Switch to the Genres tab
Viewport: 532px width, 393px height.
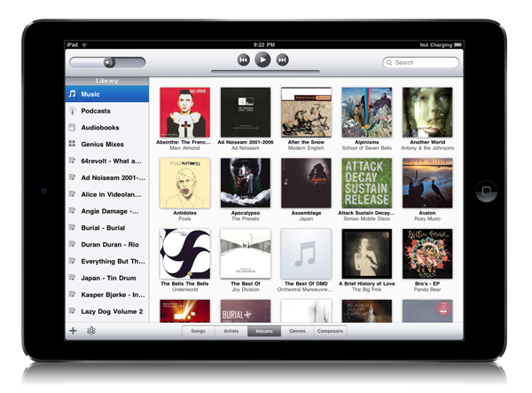tap(297, 331)
